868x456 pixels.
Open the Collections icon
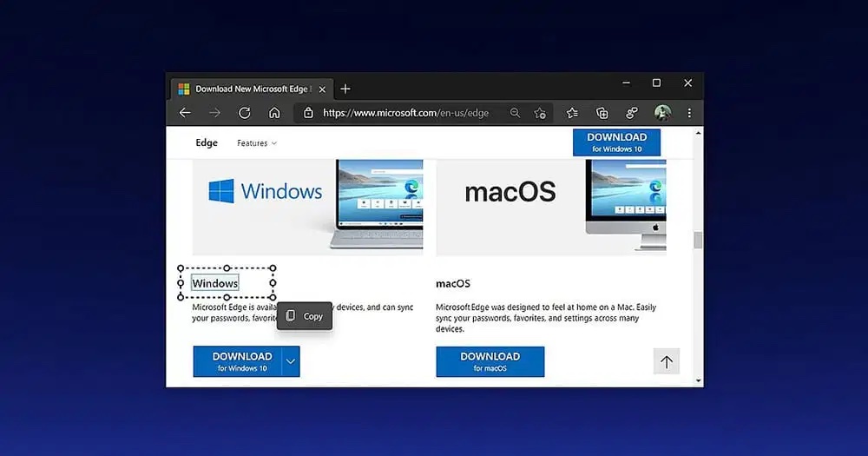pyautogui.click(x=602, y=113)
